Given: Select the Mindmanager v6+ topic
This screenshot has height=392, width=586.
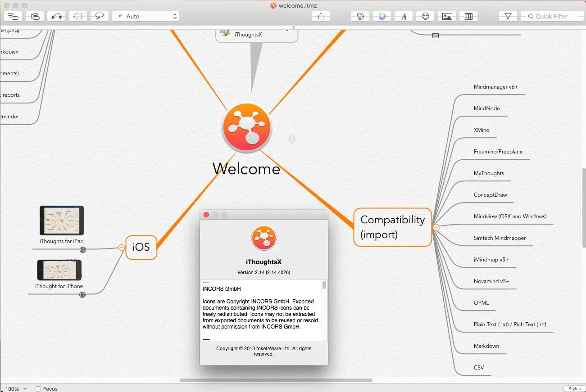Looking at the screenshot, I should tap(496, 87).
